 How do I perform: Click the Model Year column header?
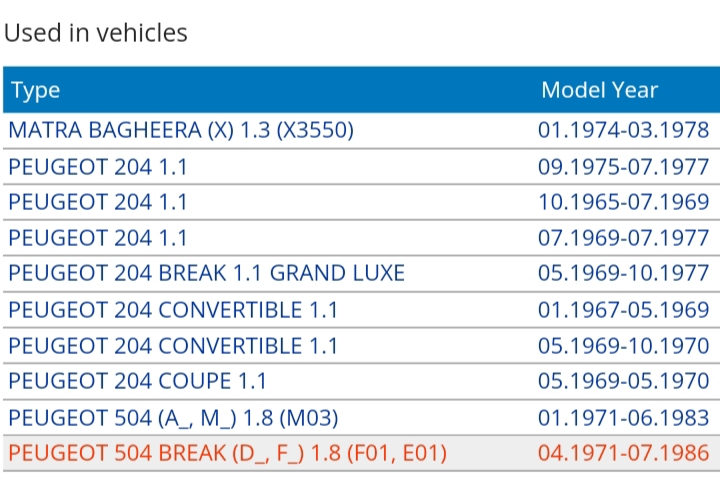tap(599, 90)
